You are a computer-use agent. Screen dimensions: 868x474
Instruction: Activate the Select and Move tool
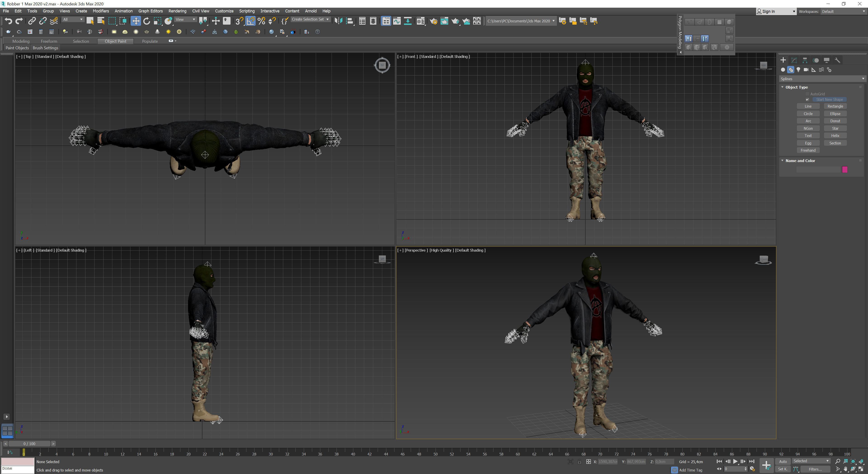click(x=135, y=21)
